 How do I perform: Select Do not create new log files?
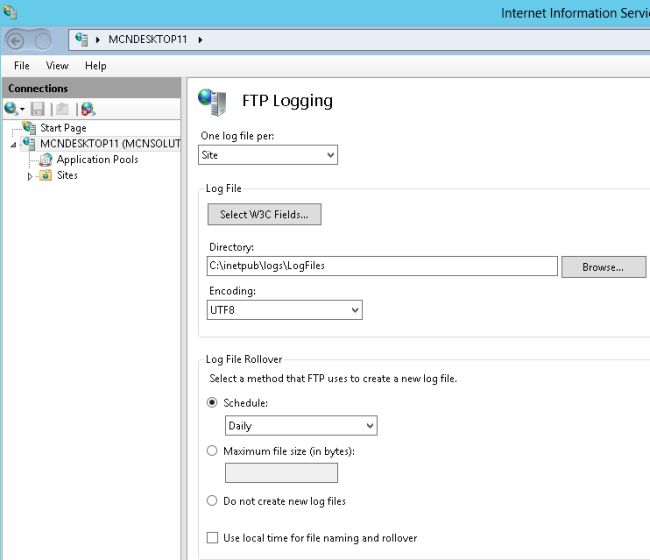[x=212, y=501]
